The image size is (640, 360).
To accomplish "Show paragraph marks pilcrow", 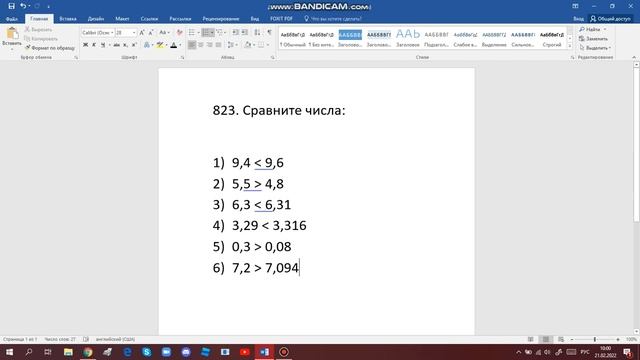I will tap(269, 32).
